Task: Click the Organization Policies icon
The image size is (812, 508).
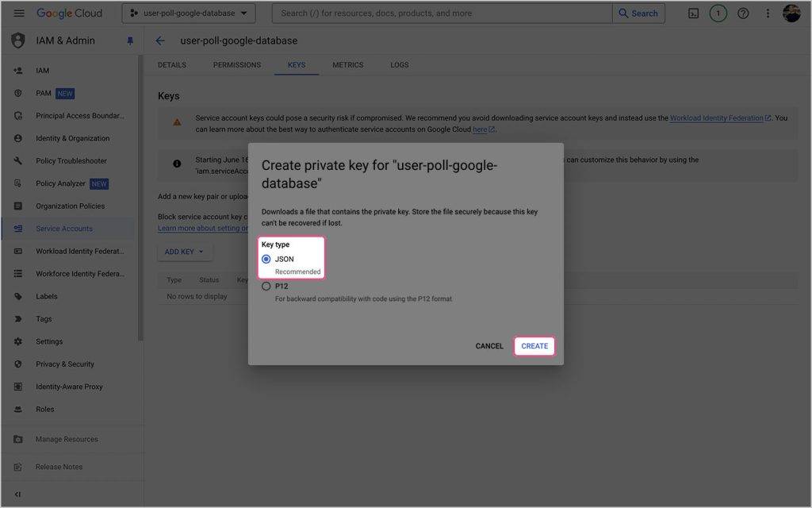Action: click(18, 206)
